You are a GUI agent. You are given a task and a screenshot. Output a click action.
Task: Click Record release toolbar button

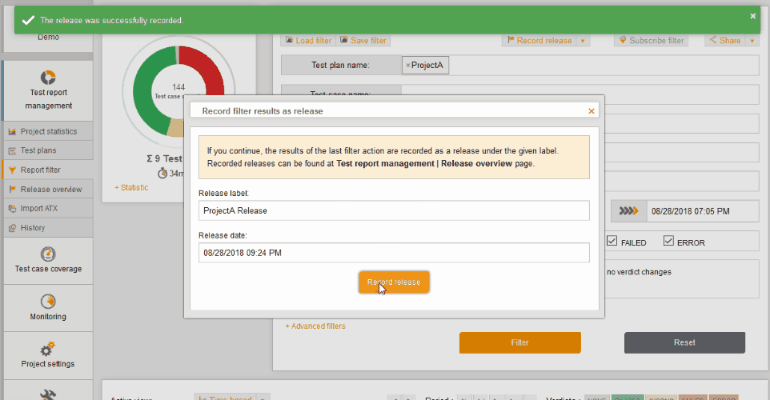[539, 40]
